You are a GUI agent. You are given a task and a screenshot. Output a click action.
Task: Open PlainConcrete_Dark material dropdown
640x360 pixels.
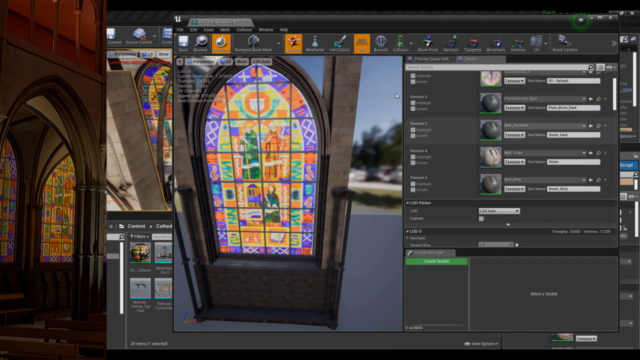coord(544,99)
